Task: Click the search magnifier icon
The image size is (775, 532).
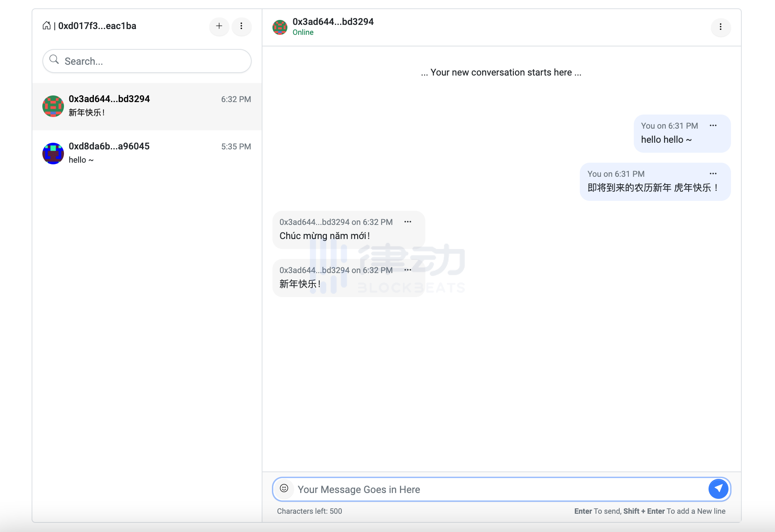Action: pyautogui.click(x=54, y=60)
